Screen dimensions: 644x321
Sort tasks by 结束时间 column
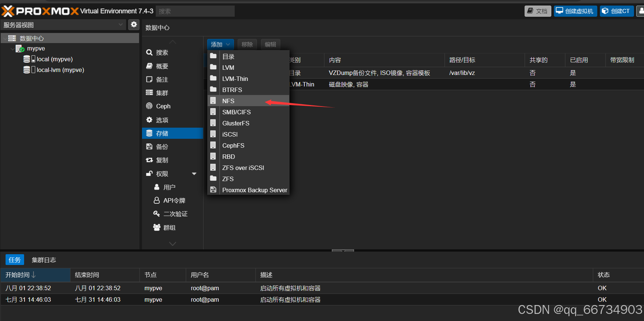[x=105, y=275]
